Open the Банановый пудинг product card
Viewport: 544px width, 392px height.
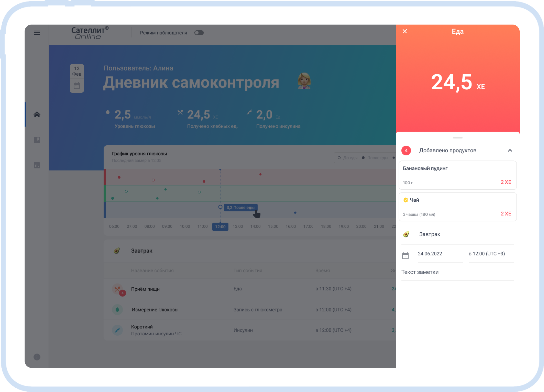tap(457, 175)
